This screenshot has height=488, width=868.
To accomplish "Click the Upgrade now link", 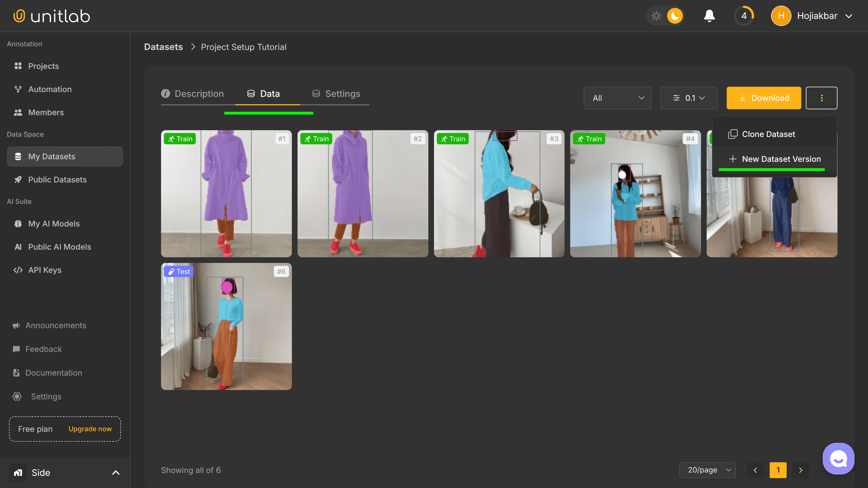I will tap(90, 429).
